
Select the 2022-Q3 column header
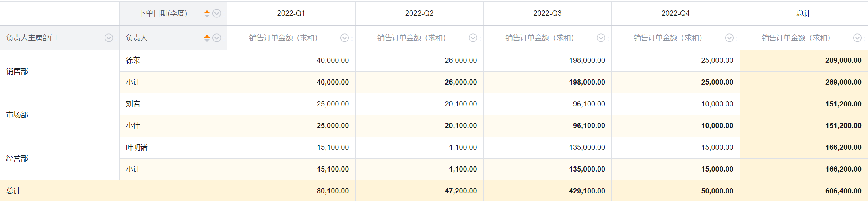tap(547, 13)
